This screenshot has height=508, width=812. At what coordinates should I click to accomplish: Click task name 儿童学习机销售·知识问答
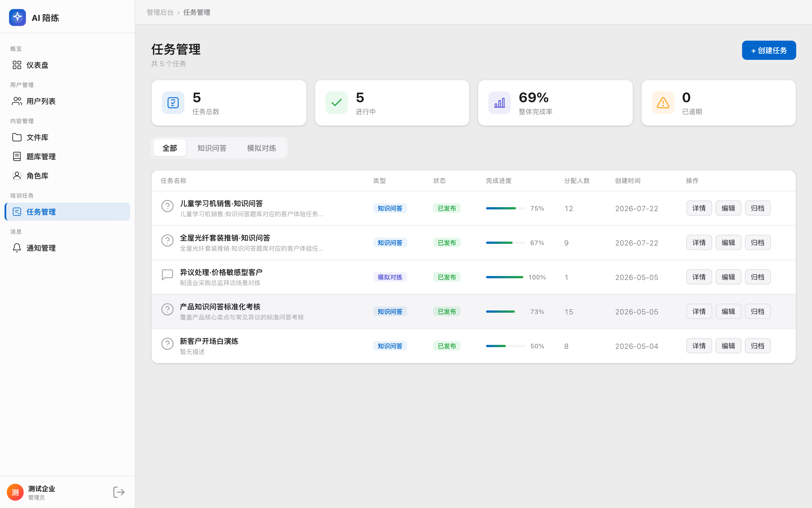pyautogui.click(x=221, y=203)
